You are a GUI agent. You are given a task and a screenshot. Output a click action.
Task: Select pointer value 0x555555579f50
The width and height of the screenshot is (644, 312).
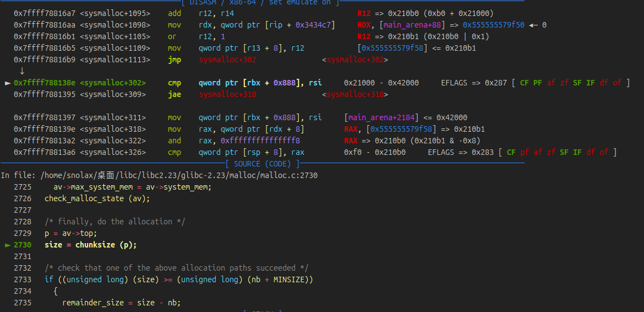point(493,25)
